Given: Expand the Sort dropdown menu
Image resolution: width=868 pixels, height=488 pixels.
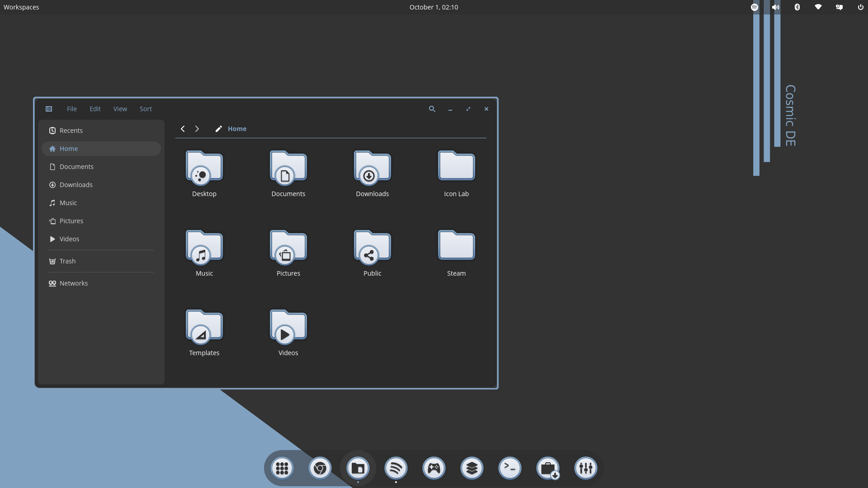Looking at the screenshot, I should click(x=146, y=109).
